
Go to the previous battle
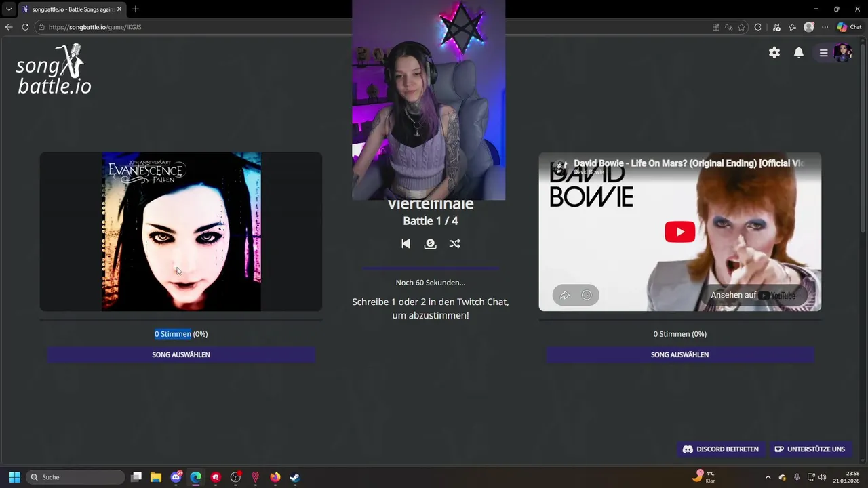point(406,243)
